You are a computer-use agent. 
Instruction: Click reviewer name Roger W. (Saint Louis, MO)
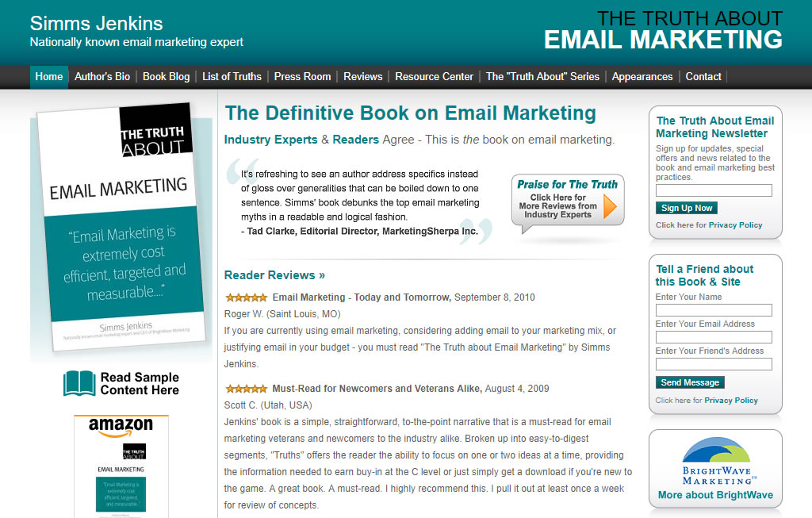tap(282, 314)
